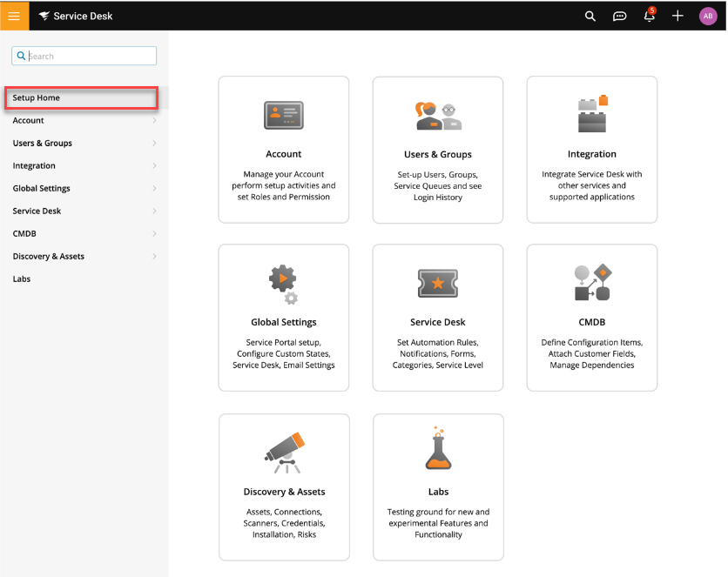Click 'Set-up Users, Groups, Service Queues' description
Viewport: 728px width, 577px height.
[x=438, y=186]
